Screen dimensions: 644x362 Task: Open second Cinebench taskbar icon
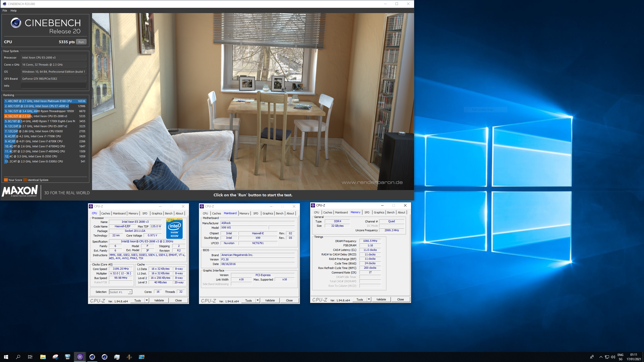click(x=105, y=357)
